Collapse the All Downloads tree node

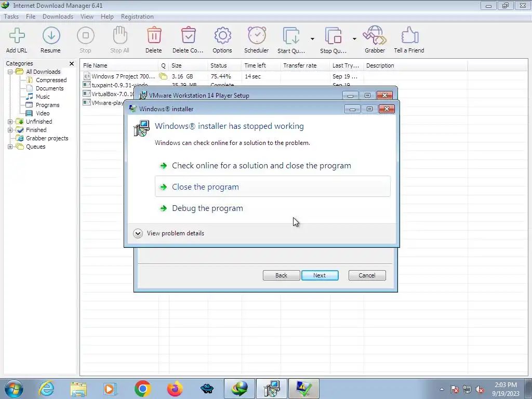(x=10, y=72)
